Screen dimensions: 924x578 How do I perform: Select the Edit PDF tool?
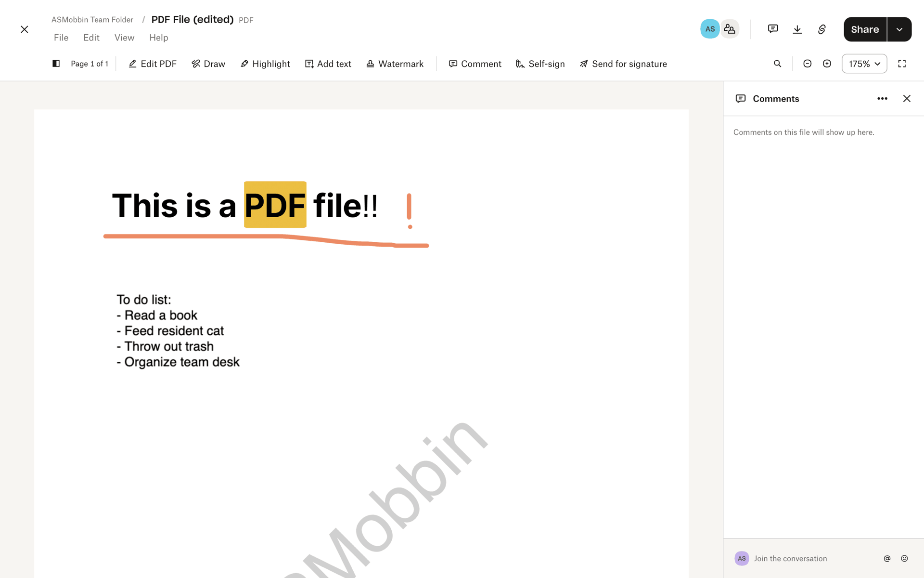153,64
